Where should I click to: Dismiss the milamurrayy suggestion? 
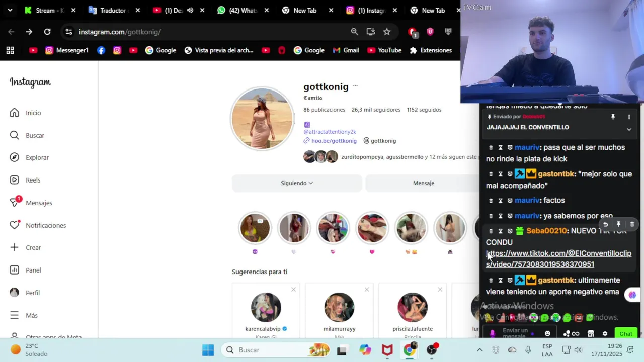pyautogui.click(x=366, y=290)
